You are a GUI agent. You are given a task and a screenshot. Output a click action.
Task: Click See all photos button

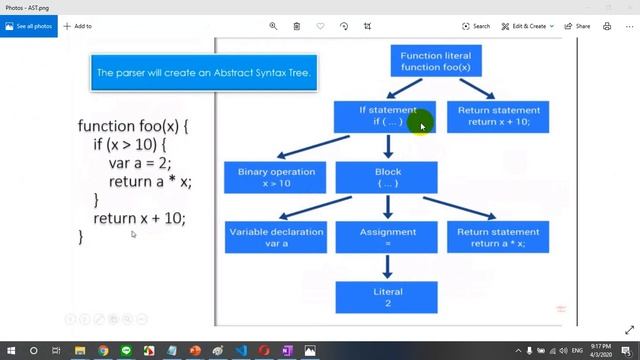click(29, 26)
